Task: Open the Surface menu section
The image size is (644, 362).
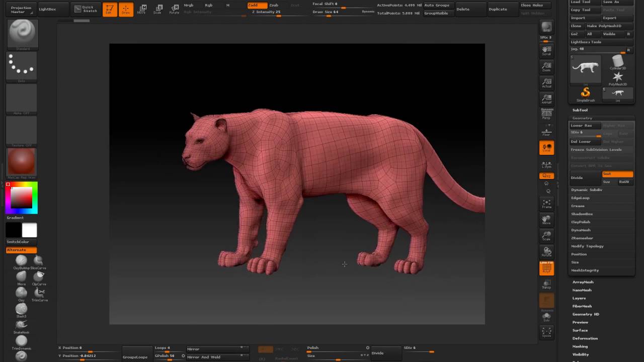Action: [580, 330]
